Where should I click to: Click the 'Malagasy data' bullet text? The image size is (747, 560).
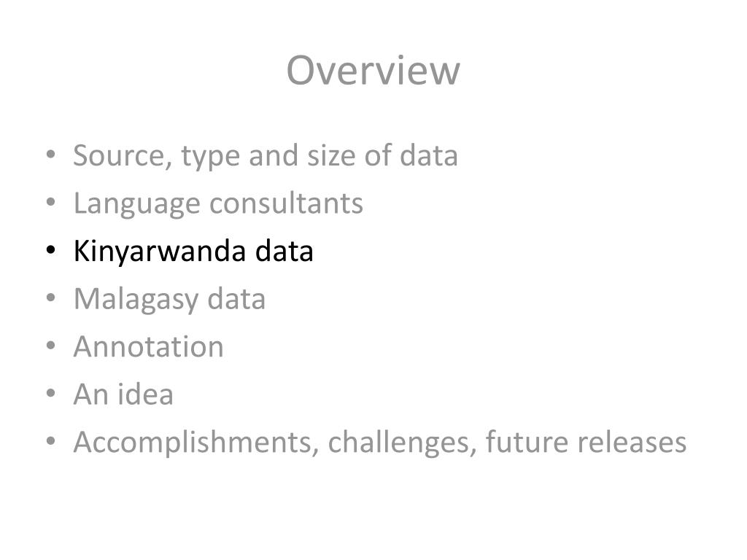[169, 299]
